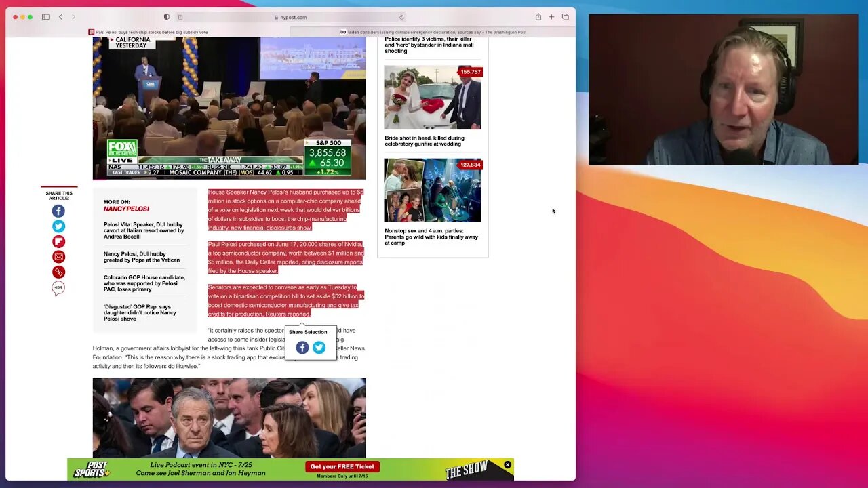Click the 155,757 view count badge
The image size is (868, 488).
[470, 72]
